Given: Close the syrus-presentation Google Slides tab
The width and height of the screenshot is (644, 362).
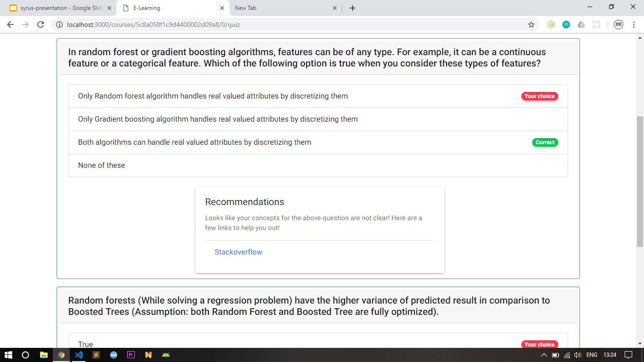Looking at the screenshot, I should 109,8.
